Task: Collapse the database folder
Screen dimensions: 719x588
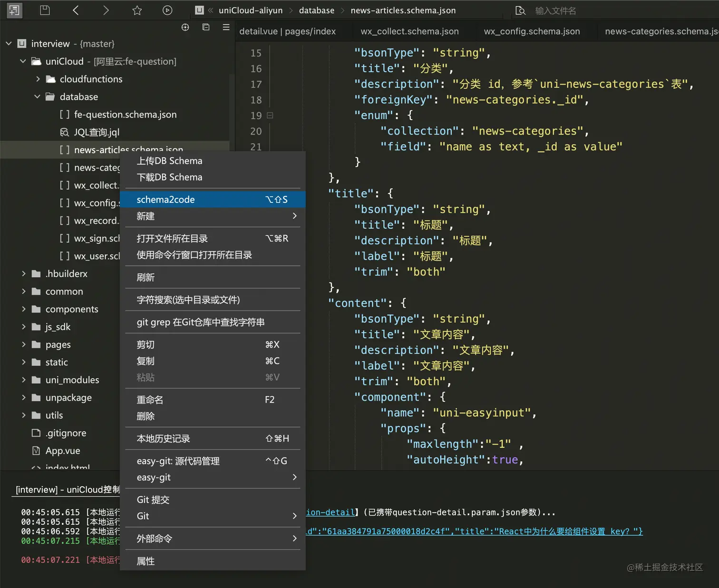Action: click(38, 96)
